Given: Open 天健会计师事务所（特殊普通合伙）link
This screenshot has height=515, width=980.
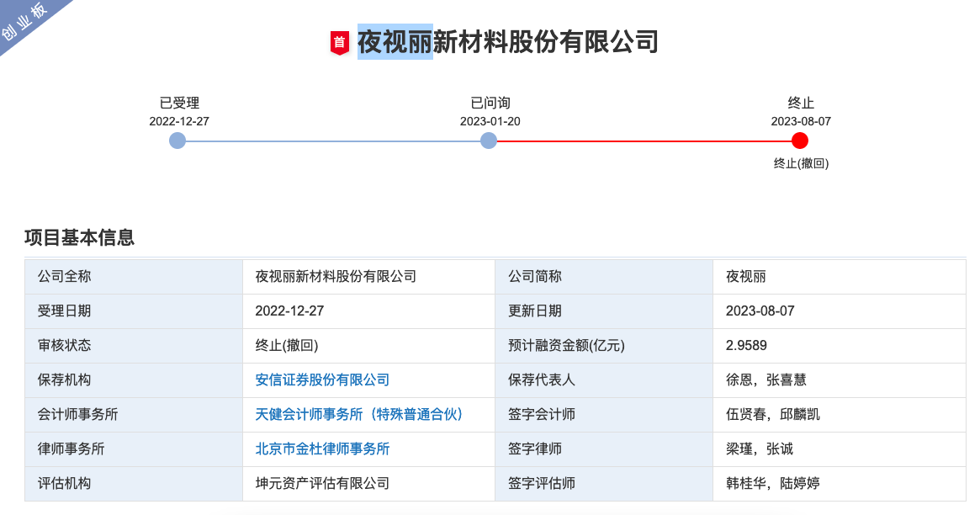Looking at the screenshot, I should pos(358,414).
